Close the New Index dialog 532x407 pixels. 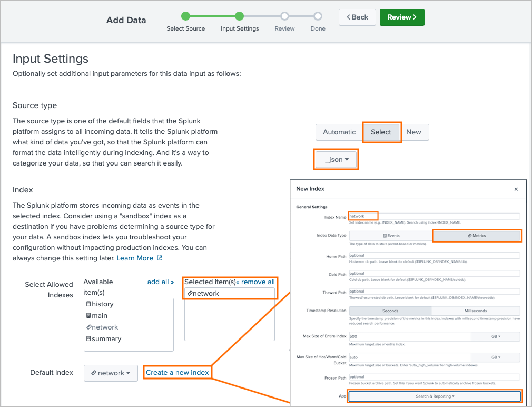click(x=516, y=189)
